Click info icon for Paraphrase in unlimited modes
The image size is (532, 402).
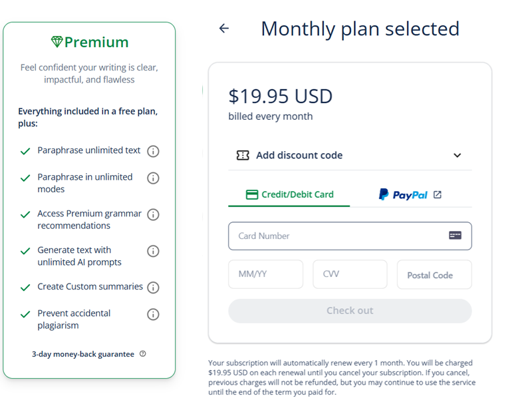pyautogui.click(x=153, y=178)
